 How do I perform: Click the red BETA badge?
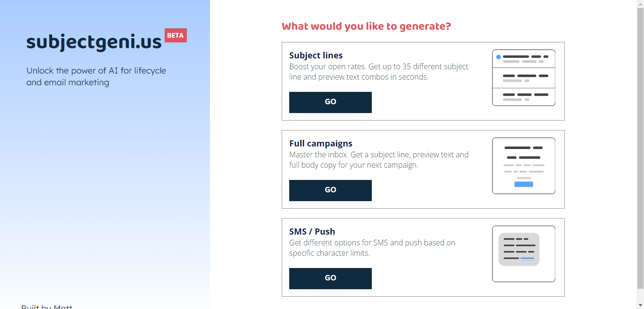tap(176, 35)
